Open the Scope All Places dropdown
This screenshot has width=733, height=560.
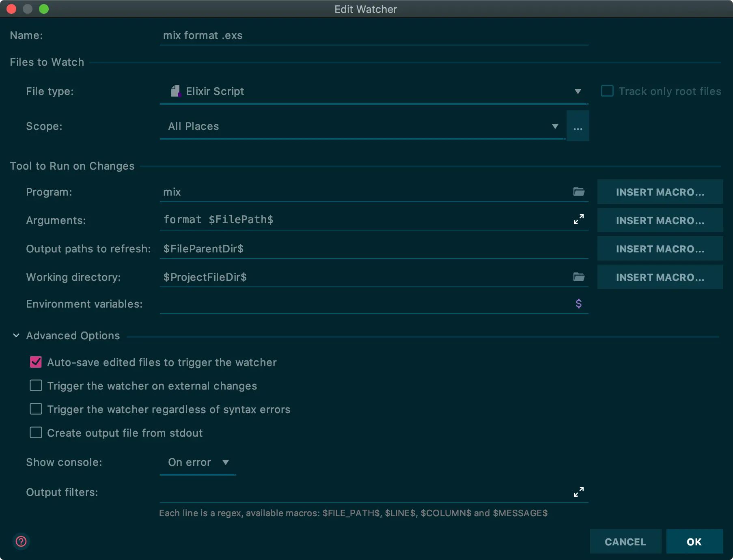coord(555,127)
